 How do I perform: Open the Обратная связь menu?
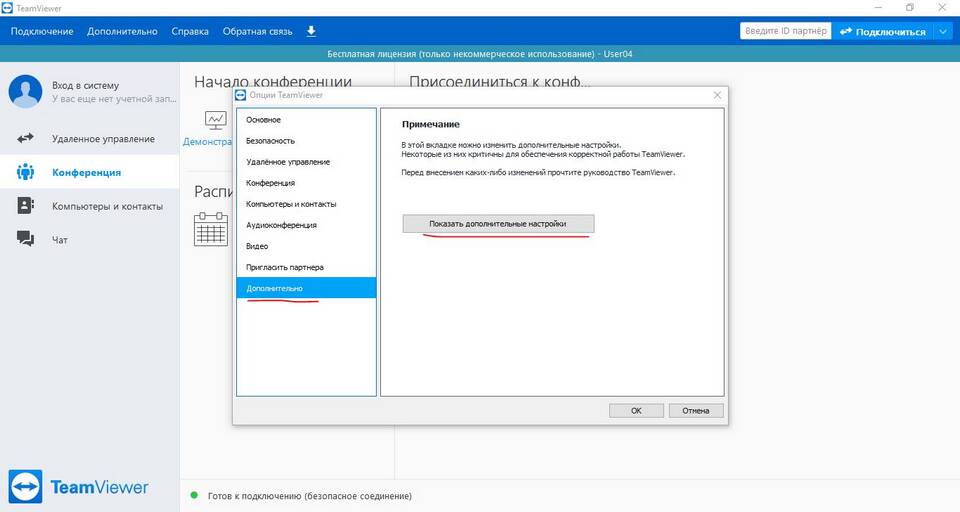(257, 31)
